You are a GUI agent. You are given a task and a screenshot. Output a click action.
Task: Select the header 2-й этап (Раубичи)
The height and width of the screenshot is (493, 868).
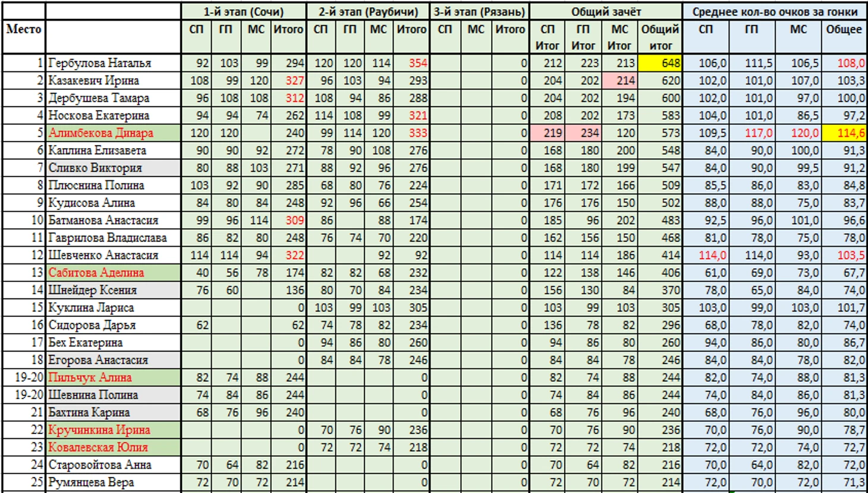click(368, 12)
